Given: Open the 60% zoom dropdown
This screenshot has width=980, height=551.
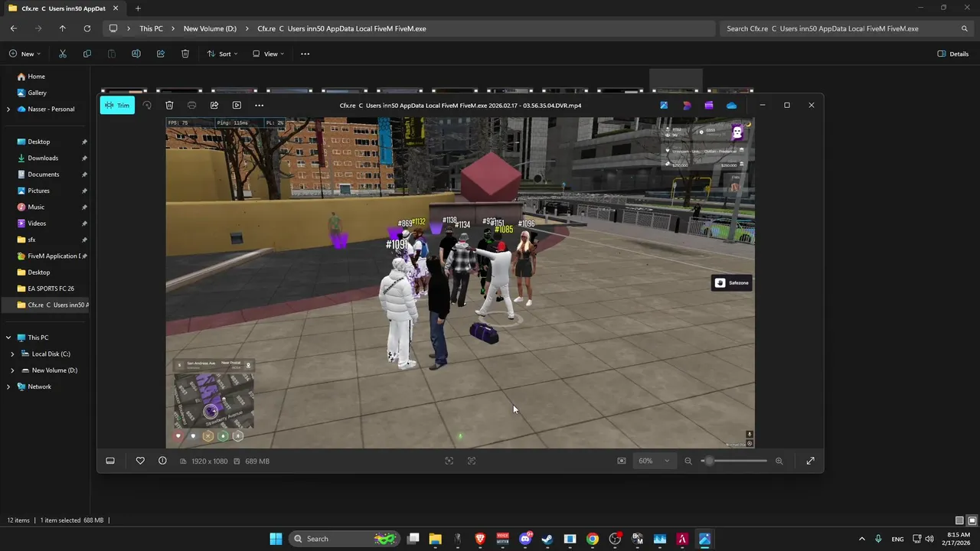Looking at the screenshot, I should (654, 461).
